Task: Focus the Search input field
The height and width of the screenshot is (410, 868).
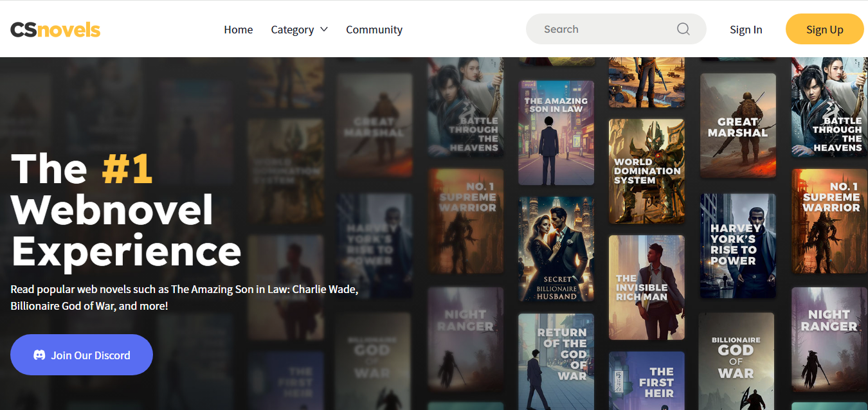Action: [x=604, y=29]
